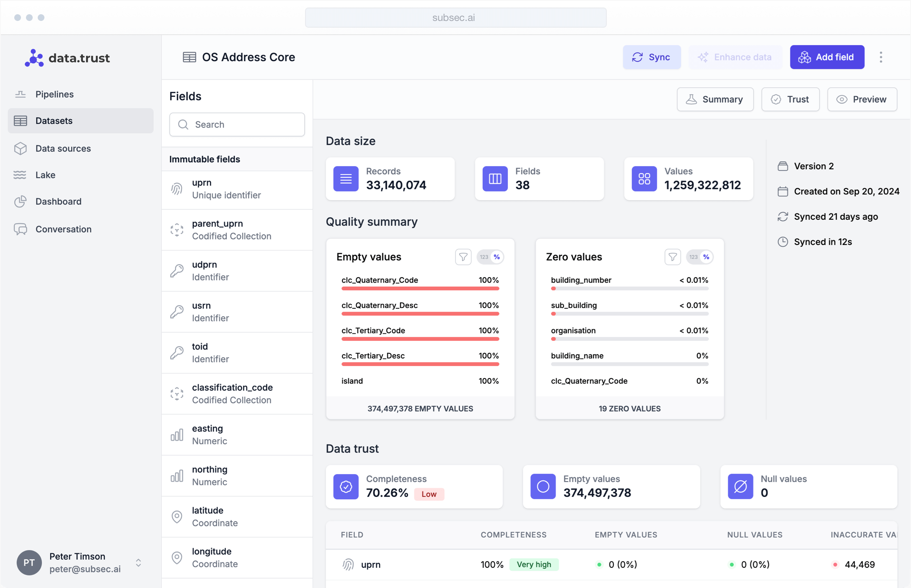Open the Trust tab
This screenshot has width=911, height=588.
pyautogui.click(x=790, y=99)
